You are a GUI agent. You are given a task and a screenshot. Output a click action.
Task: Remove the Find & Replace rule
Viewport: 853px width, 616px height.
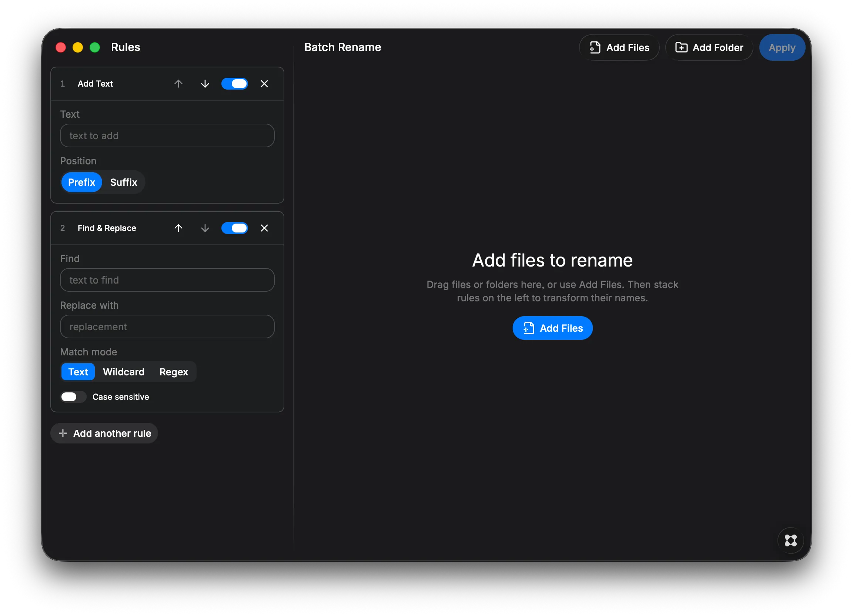pos(264,228)
